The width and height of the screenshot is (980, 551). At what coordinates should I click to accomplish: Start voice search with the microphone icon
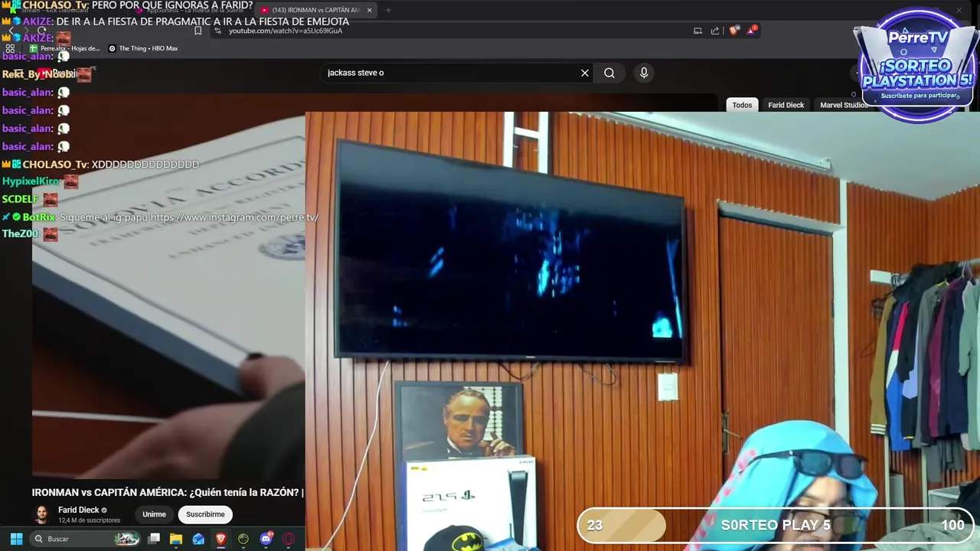click(644, 73)
